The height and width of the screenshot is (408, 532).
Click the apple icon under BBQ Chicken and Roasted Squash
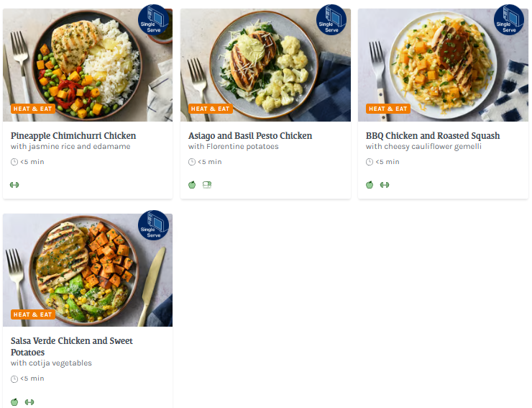click(x=370, y=185)
